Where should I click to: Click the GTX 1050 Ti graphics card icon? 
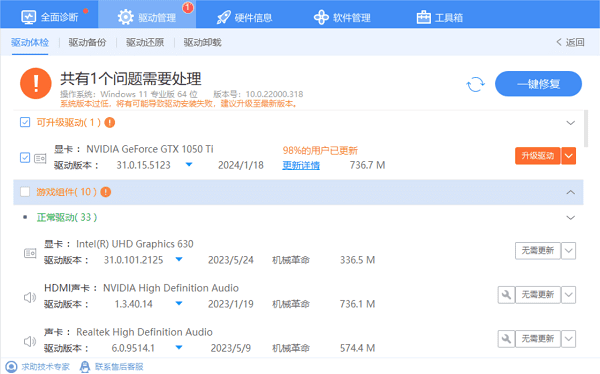coord(40,158)
